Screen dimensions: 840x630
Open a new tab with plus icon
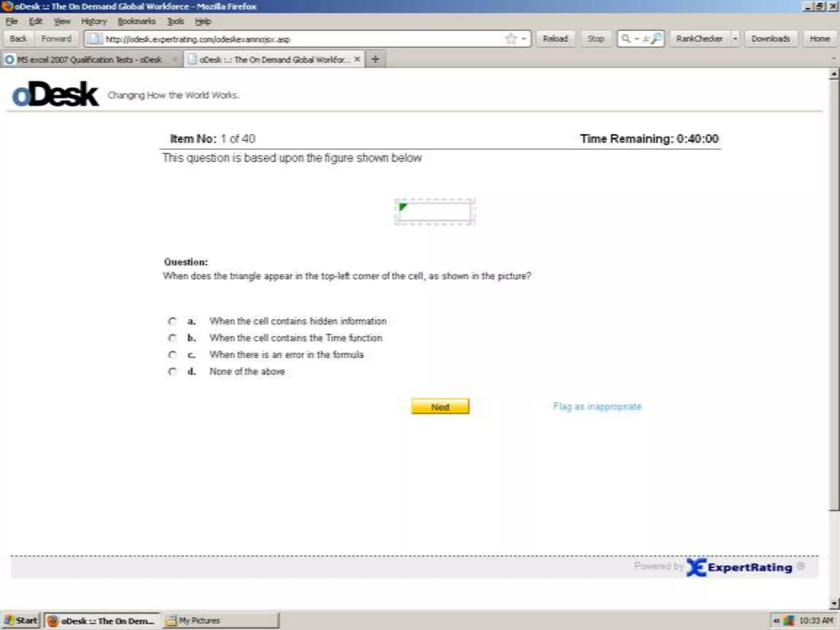click(375, 59)
